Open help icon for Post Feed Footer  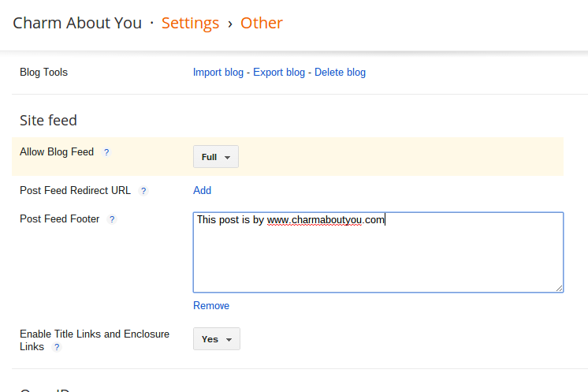pos(112,219)
